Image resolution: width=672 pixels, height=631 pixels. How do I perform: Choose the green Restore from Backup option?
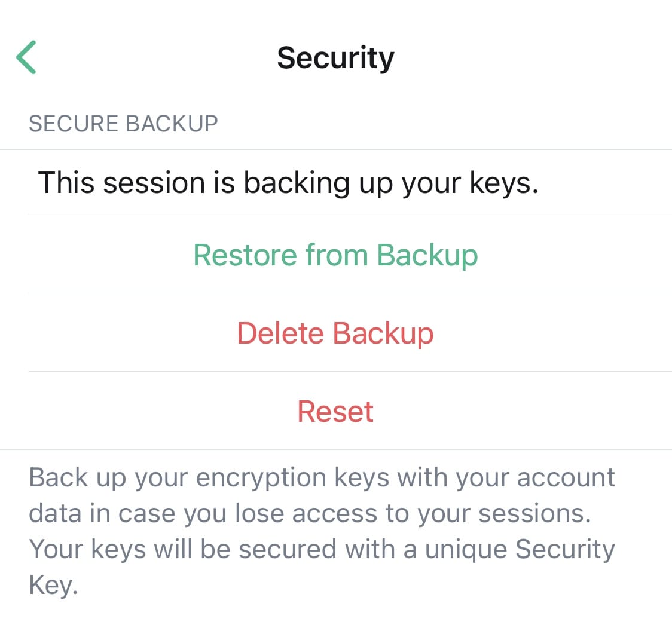[x=335, y=255]
